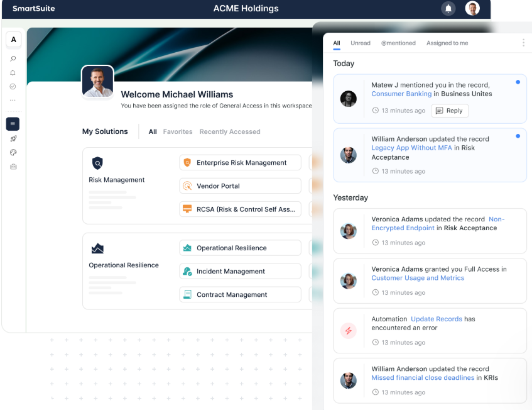
Task: Open My Work checkmark icon in sidebar
Action: tap(13, 86)
